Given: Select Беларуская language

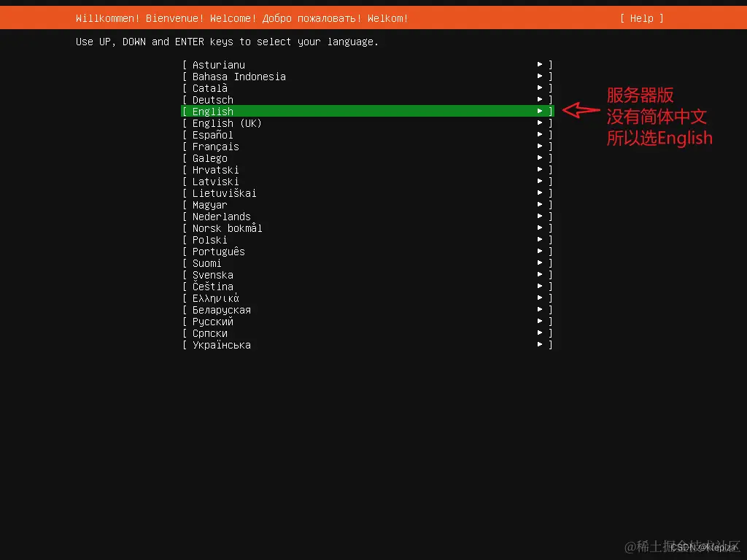Looking at the screenshot, I should (368, 309).
